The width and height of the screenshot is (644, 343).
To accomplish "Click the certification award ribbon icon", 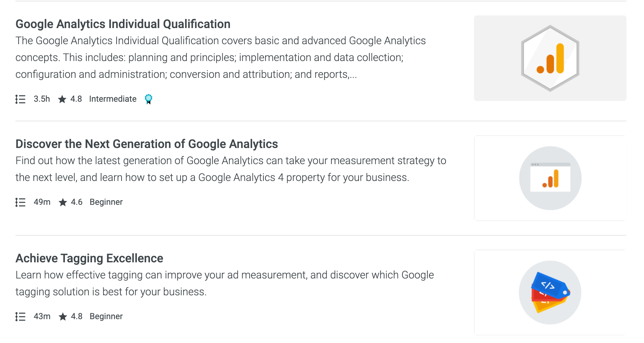I will click(x=149, y=99).
